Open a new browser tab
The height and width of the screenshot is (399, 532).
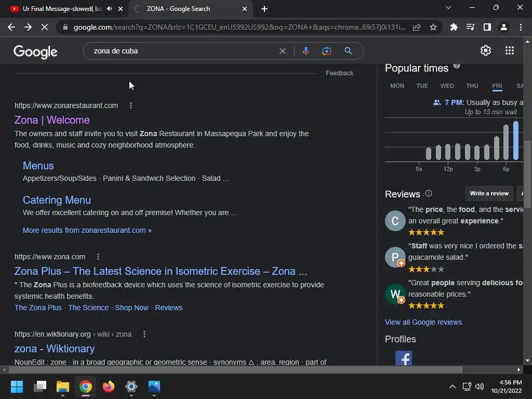pos(264,9)
